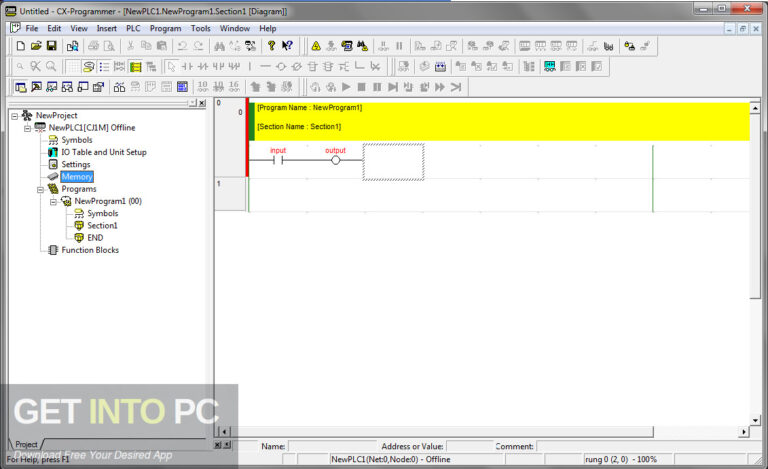This screenshot has height=469, width=768.
Task: Toggle the properties window icon
Action: tap(99, 87)
